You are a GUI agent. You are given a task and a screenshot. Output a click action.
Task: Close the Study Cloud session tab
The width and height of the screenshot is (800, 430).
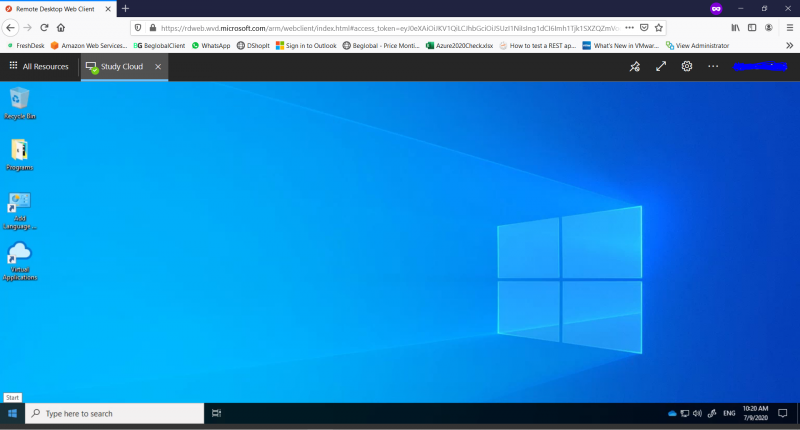(x=158, y=66)
